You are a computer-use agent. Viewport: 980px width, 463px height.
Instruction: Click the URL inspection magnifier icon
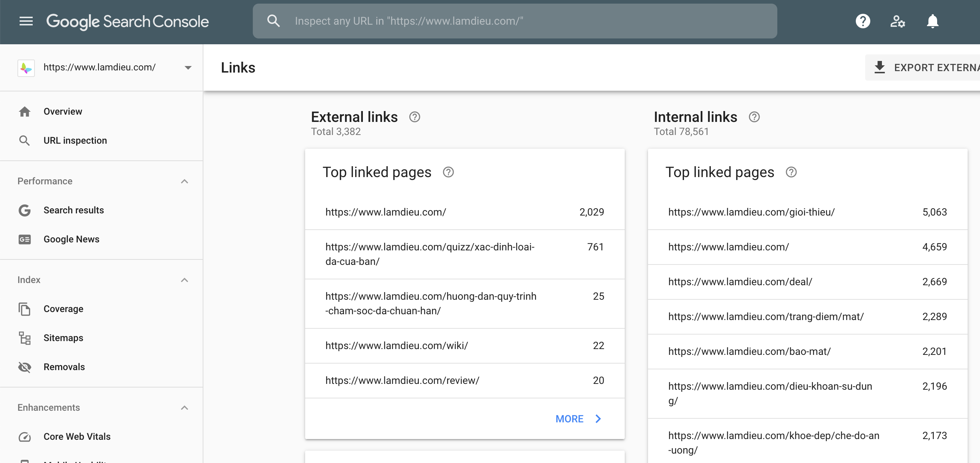24,141
